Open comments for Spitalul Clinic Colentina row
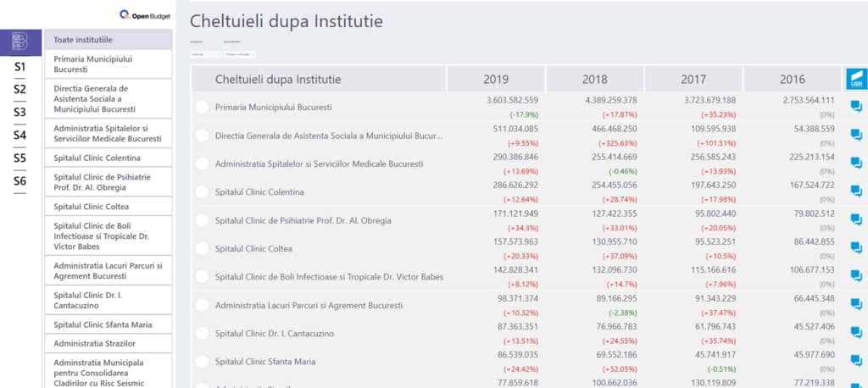868x388 pixels. (856, 192)
